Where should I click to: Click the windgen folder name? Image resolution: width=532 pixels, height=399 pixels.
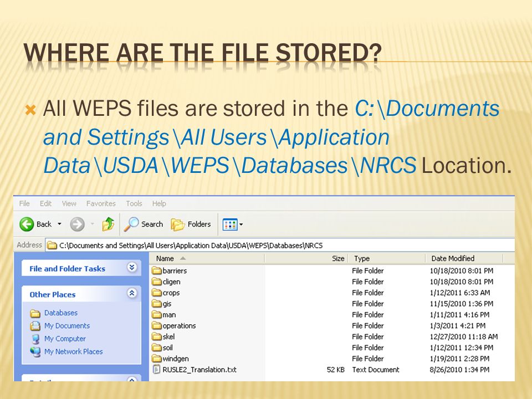point(176,359)
